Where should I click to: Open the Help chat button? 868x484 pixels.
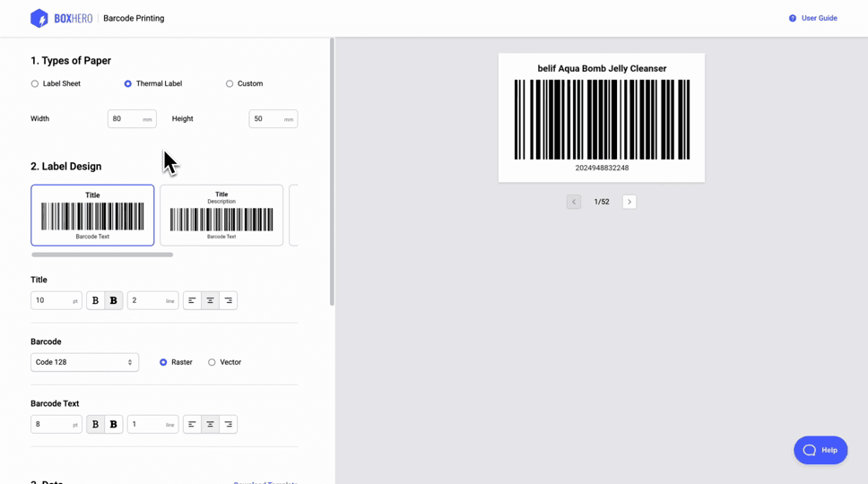click(x=820, y=450)
